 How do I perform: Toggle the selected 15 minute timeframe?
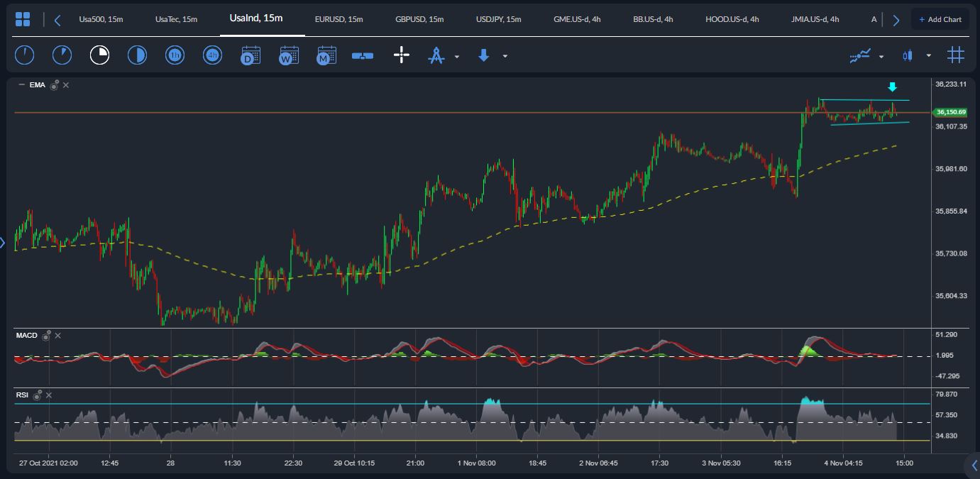[x=99, y=55]
